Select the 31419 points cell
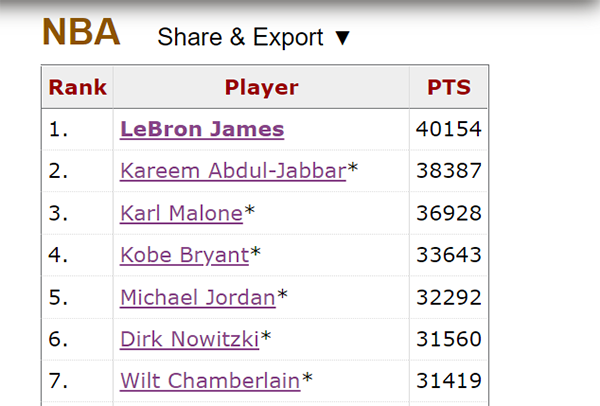The height and width of the screenshot is (406, 600). 449,381
